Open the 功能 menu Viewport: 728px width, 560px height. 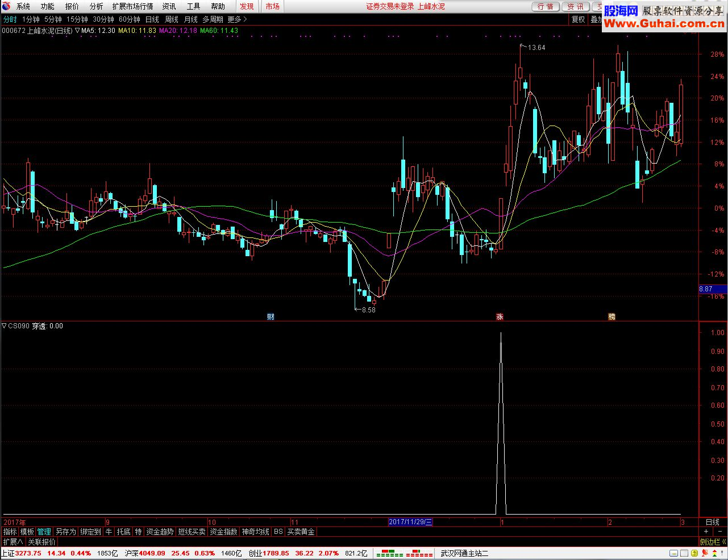click(48, 6)
